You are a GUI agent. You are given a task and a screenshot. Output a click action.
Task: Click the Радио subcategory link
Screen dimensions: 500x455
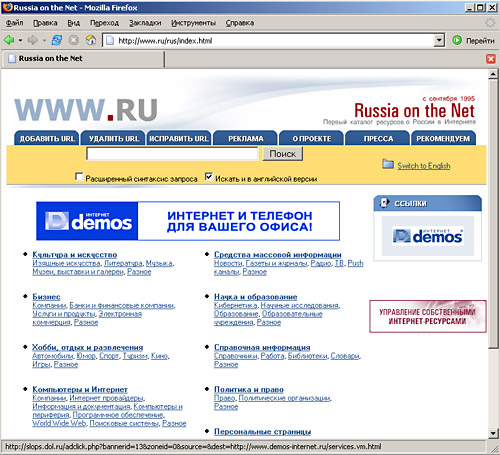pos(321,263)
